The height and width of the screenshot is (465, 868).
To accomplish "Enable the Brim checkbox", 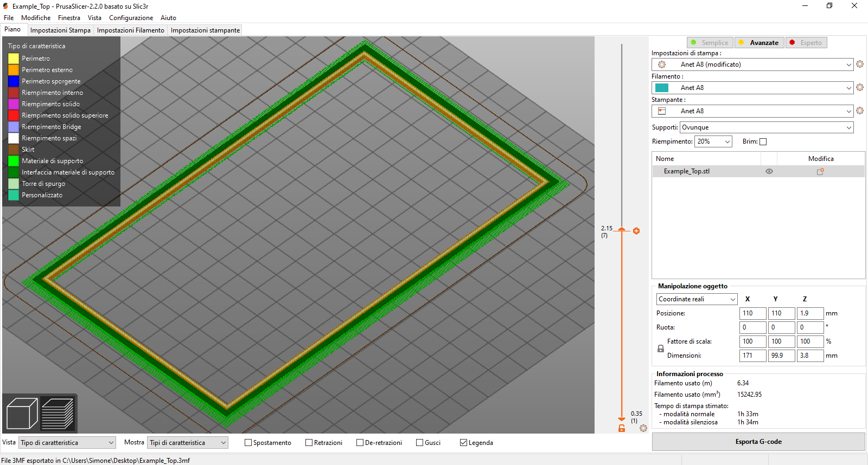I will pos(763,142).
